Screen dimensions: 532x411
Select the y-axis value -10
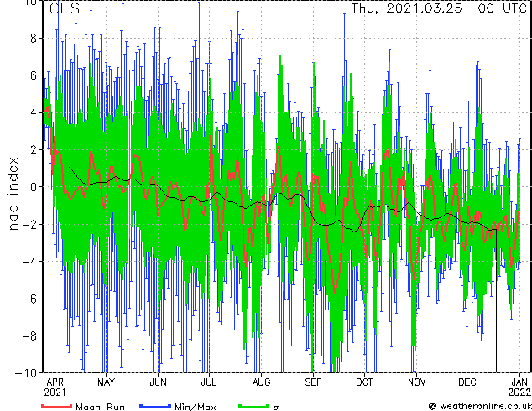pos(26,373)
